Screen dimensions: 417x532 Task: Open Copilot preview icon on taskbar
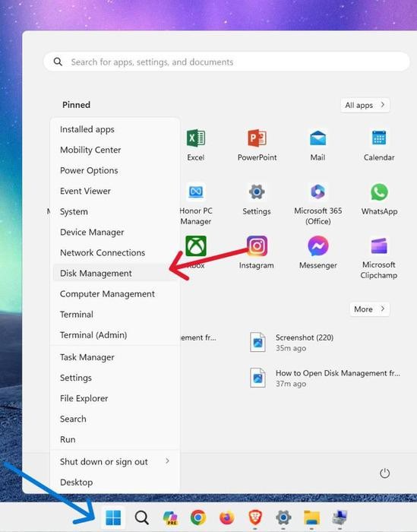(170, 518)
